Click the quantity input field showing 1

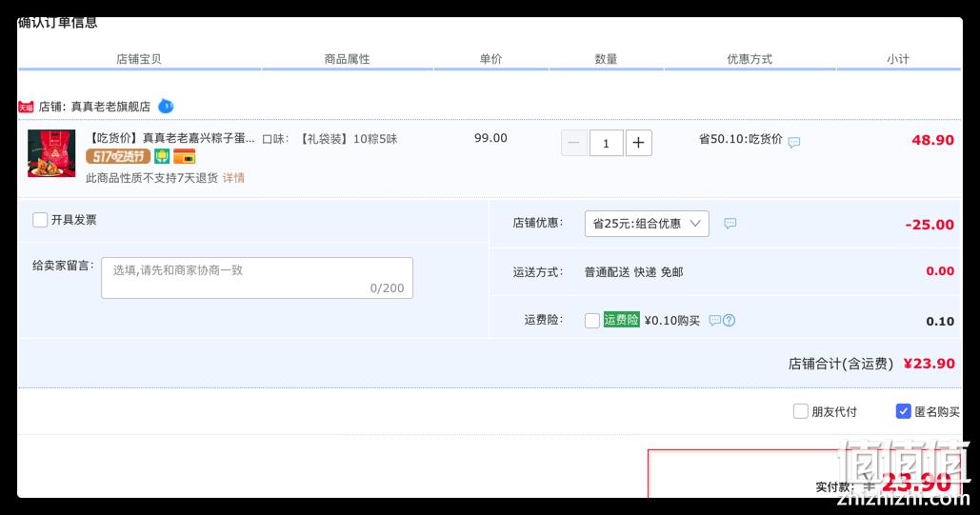pos(607,143)
